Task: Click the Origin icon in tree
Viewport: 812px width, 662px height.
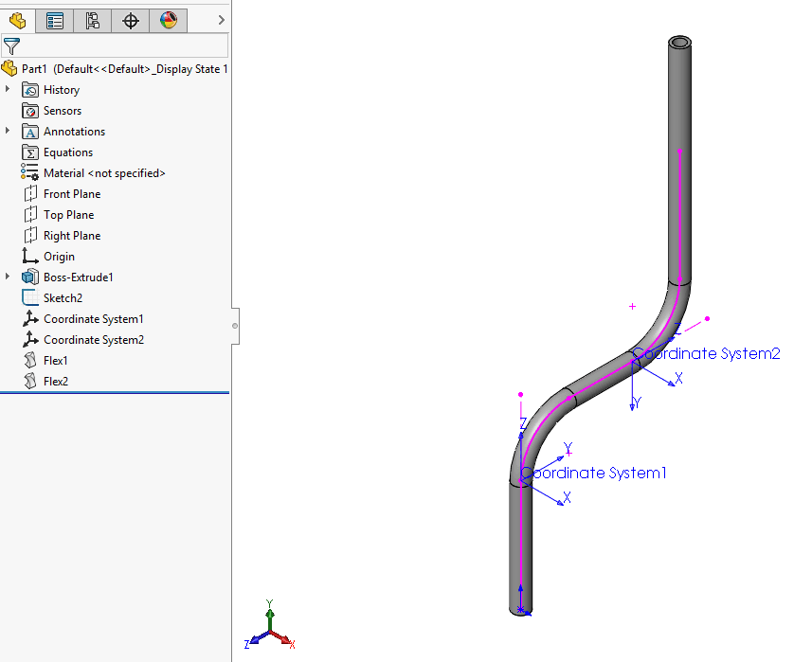Action: 30,257
